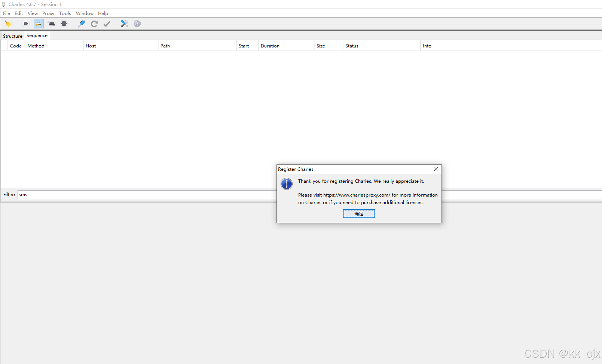Open the Tools menu
This screenshot has width=602, height=364.
(x=65, y=13)
